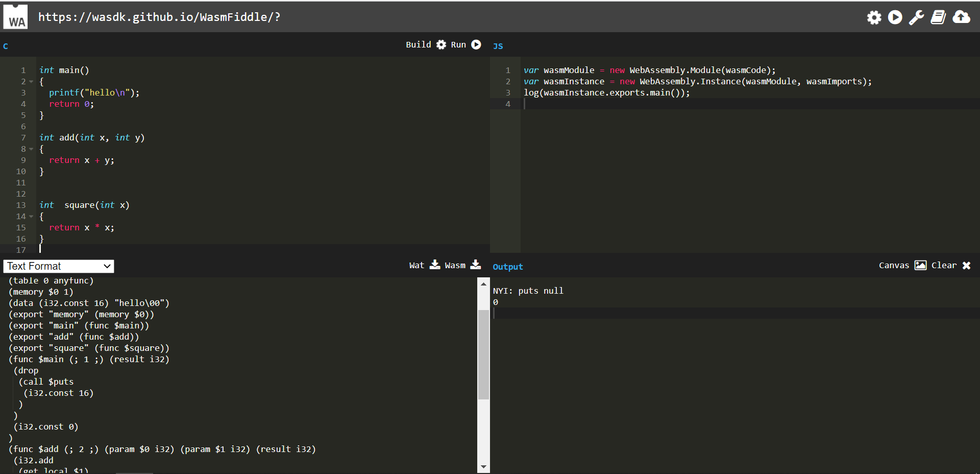Click the Clear label in output panel
This screenshot has height=474, width=980.
[944, 265]
